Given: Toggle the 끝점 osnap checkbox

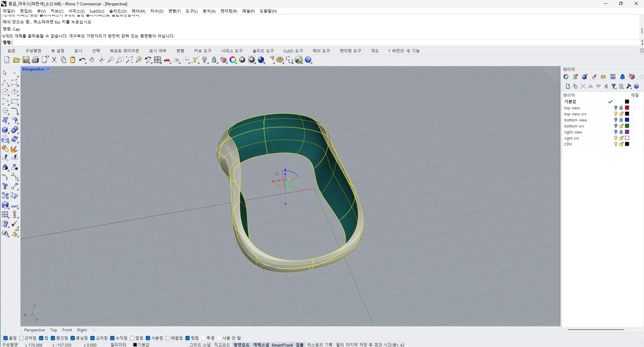Looking at the screenshot, I should [5, 338].
